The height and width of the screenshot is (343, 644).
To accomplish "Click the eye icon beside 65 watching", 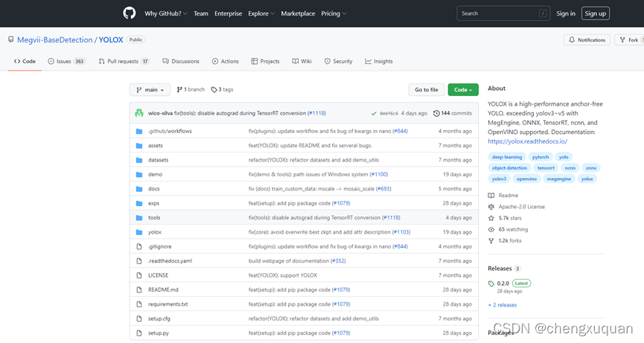I will (491, 229).
